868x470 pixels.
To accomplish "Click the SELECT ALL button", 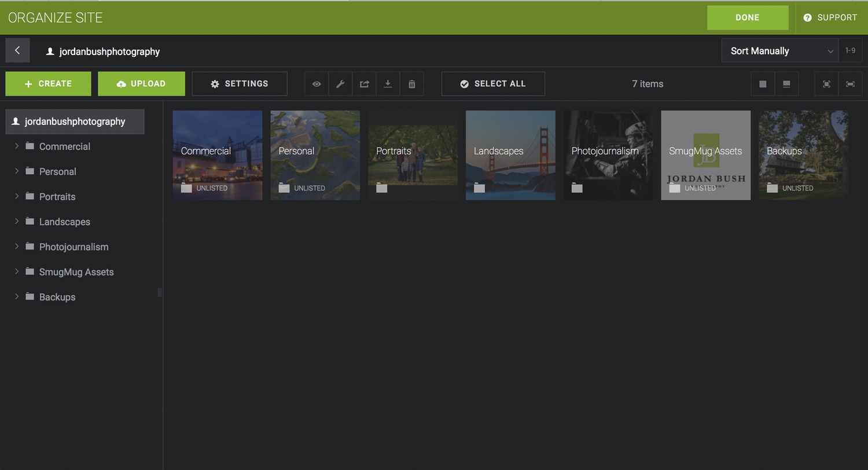I will pyautogui.click(x=493, y=84).
